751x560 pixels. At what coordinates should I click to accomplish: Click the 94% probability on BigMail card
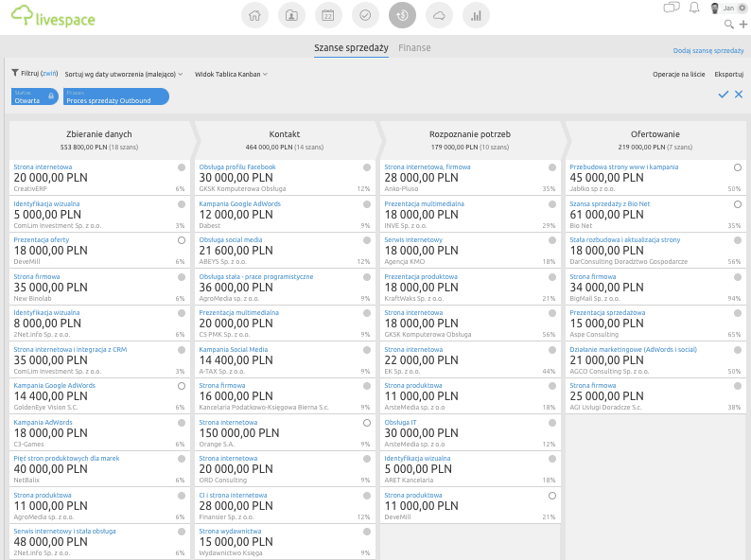click(734, 298)
